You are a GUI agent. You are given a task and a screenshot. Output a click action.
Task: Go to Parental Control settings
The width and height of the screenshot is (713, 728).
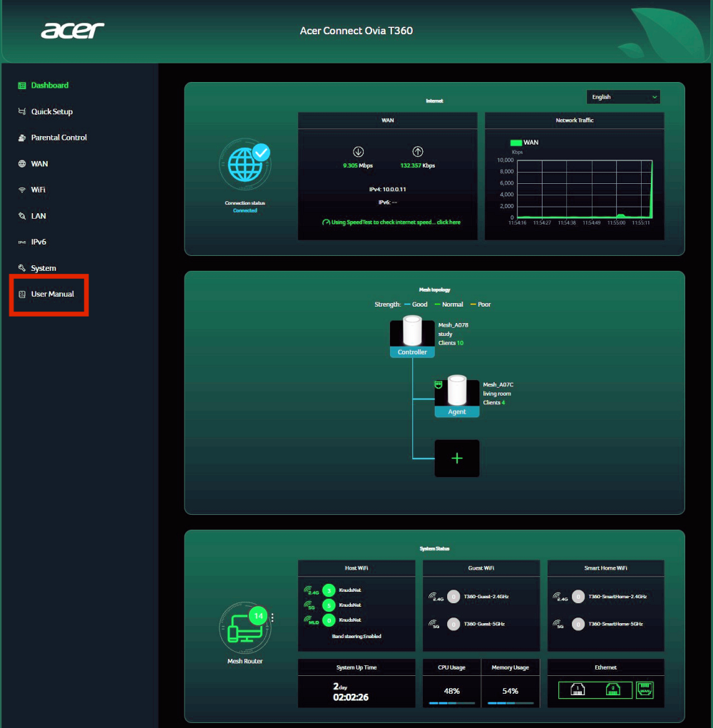click(59, 138)
